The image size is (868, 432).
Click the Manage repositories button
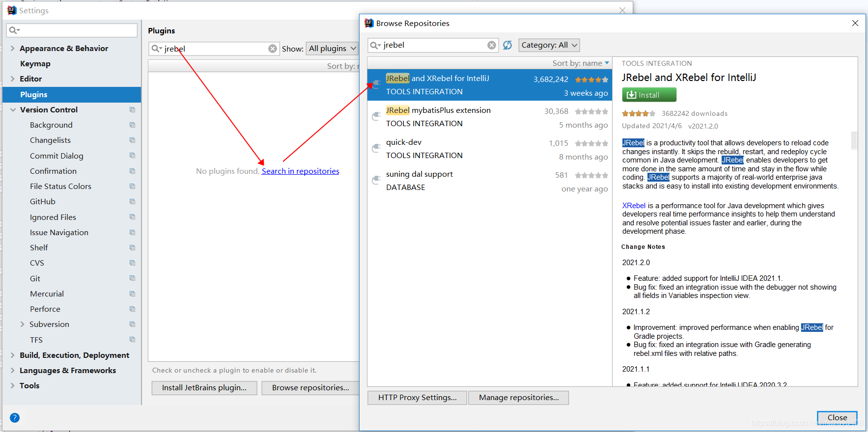[519, 398]
